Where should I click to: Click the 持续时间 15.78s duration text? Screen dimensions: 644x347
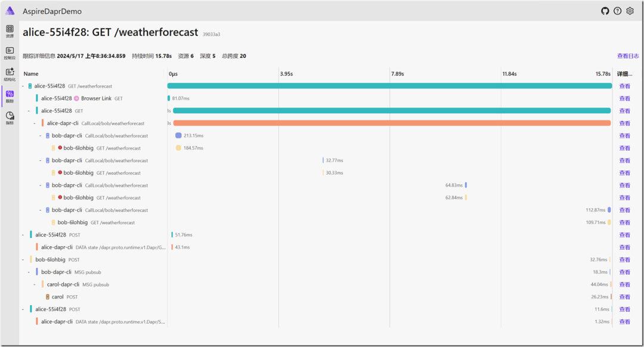(x=151, y=56)
